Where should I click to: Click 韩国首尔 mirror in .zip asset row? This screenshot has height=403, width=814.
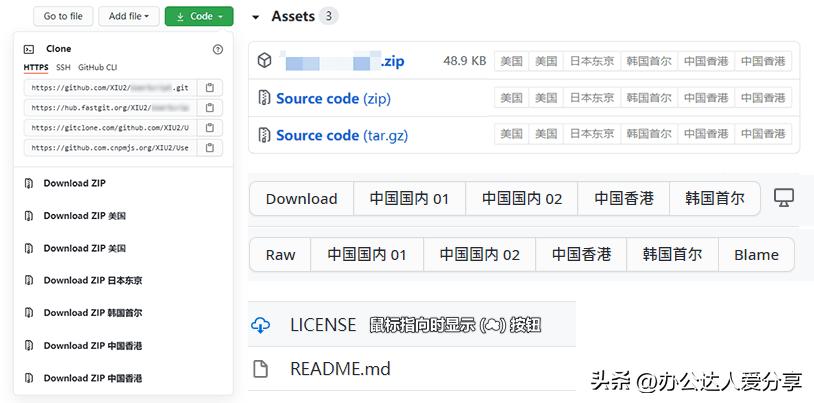click(x=649, y=61)
